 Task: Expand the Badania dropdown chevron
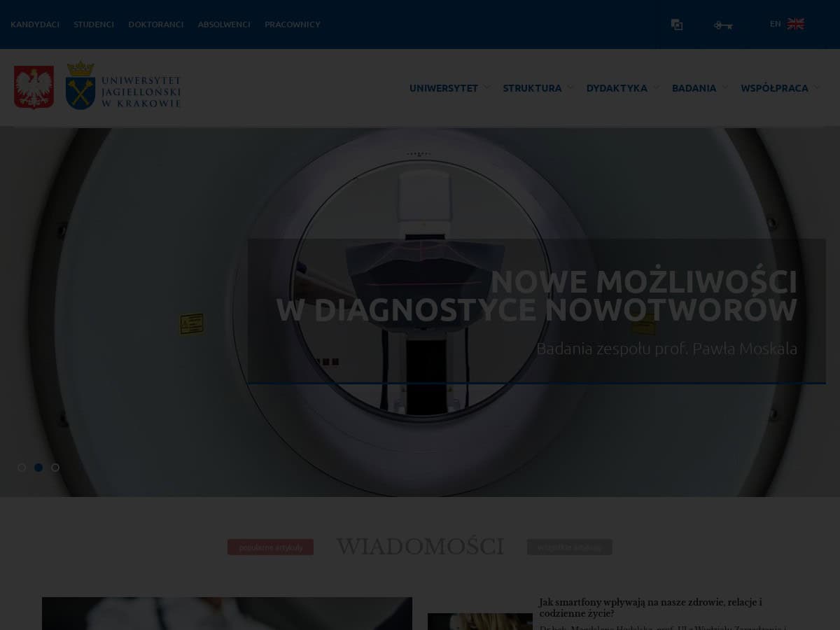[x=725, y=88]
